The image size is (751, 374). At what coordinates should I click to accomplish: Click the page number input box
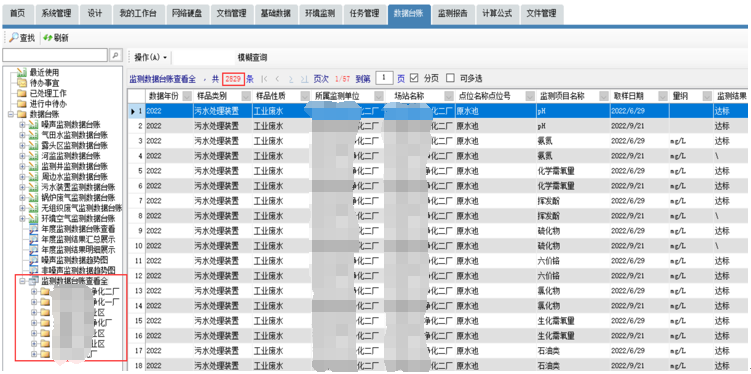coord(384,78)
